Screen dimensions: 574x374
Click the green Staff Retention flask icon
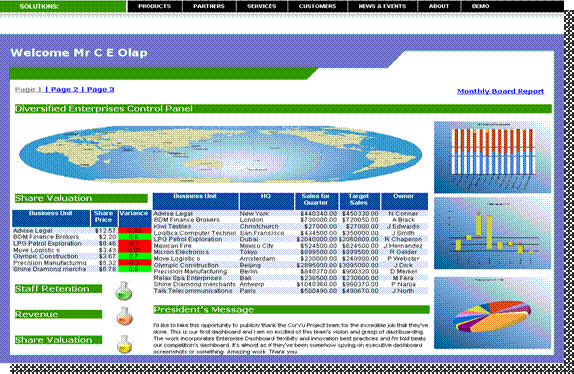point(123,291)
